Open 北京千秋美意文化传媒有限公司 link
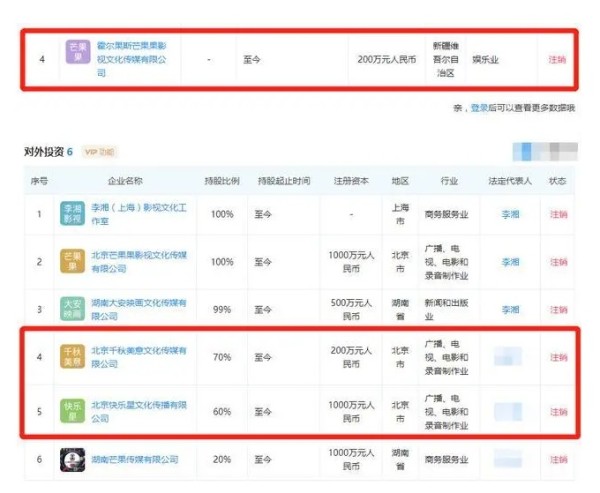 [139, 357]
